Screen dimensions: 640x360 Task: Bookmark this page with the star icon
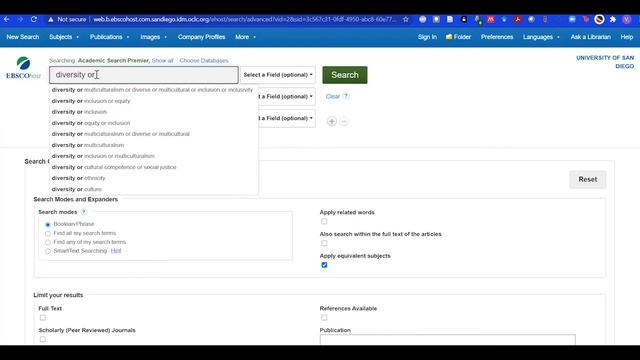pos(406,19)
